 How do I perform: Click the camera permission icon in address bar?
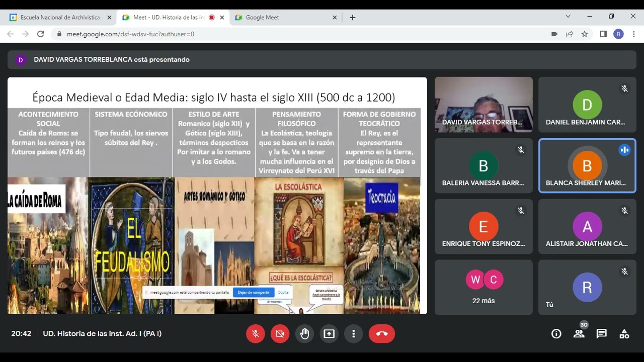tap(554, 34)
